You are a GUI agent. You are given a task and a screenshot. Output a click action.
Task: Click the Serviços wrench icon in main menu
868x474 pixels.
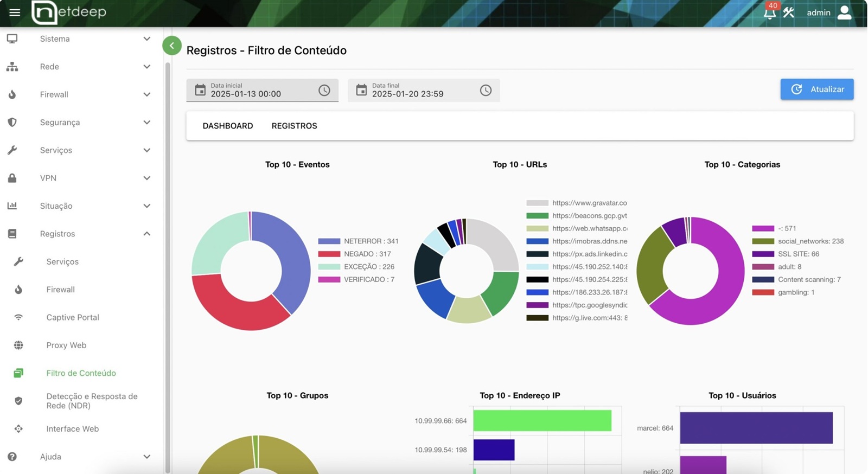tap(12, 150)
